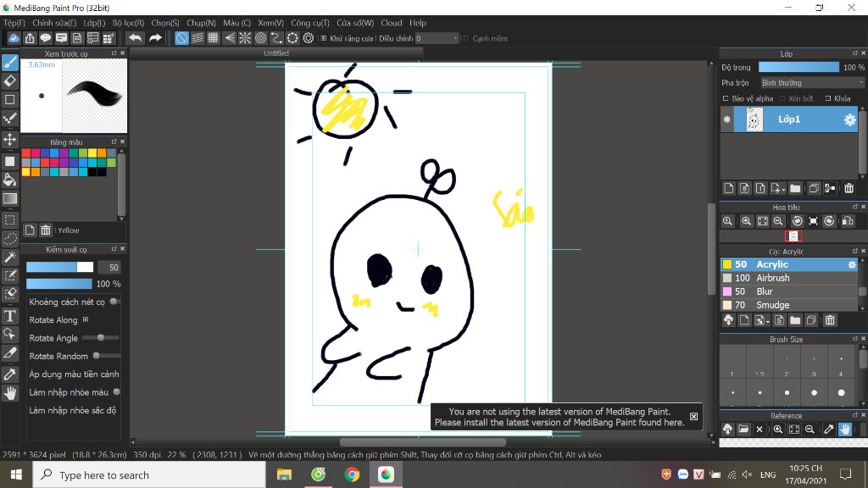The image size is (868, 488).
Task: Open the snap settings gear
Action: pyautogui.click(x=309, y=38)
